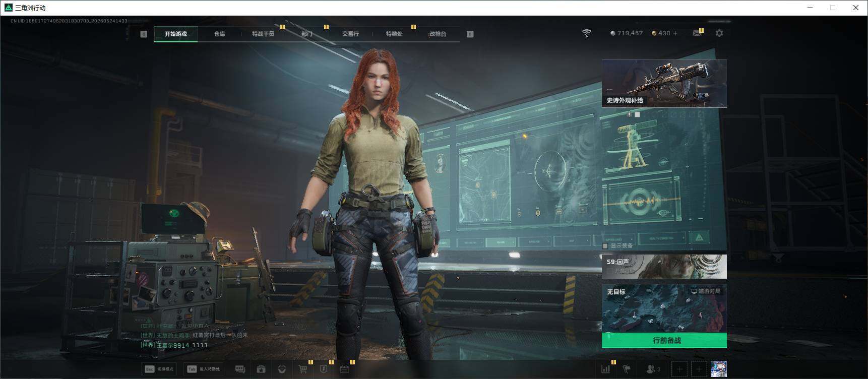Viewport: 868px width, 379px height.
Task: Open the 仓库 tab
Action: pos(219,34)
